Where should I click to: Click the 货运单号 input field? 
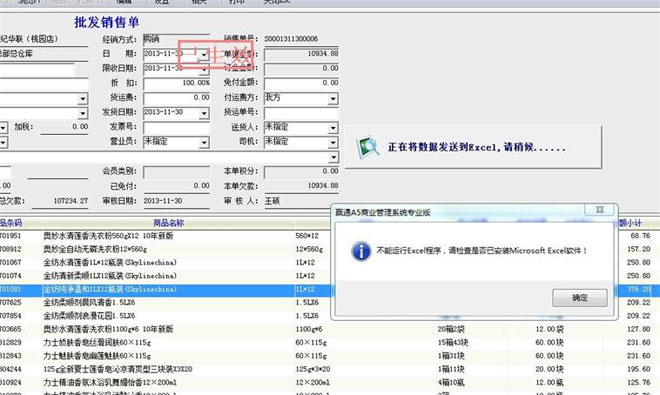[x=301, y=113]
